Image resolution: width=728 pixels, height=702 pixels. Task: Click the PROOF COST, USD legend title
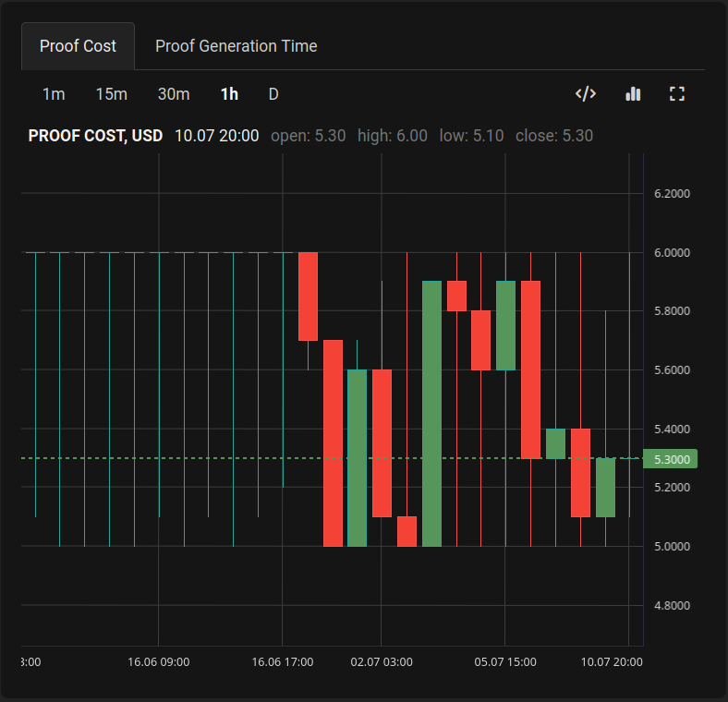point(95,136)
